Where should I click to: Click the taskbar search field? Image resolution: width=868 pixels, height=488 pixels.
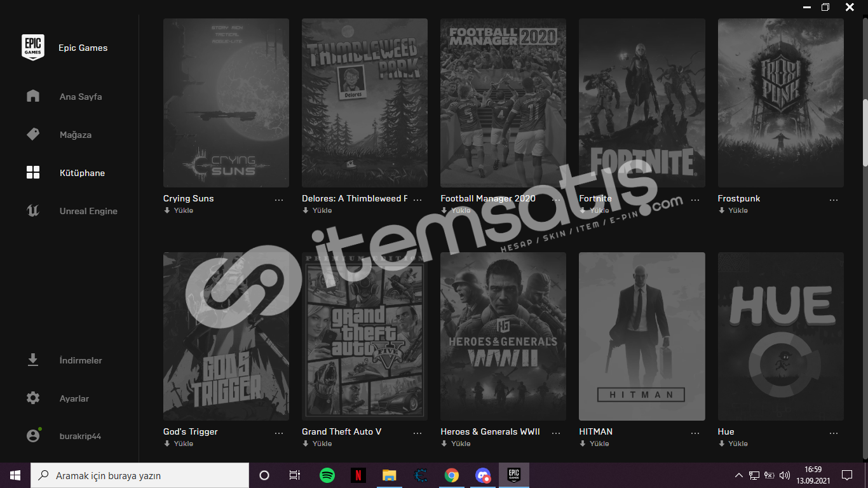[140, 475]
